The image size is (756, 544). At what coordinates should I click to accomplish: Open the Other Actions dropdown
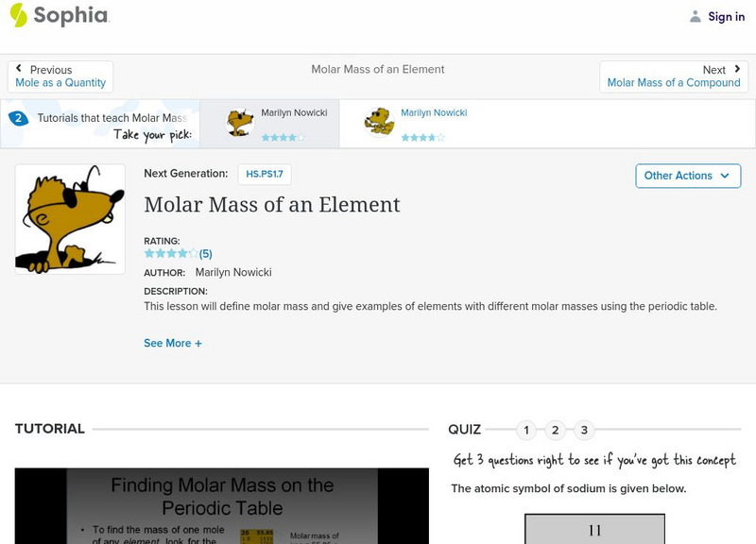[687, 176]
